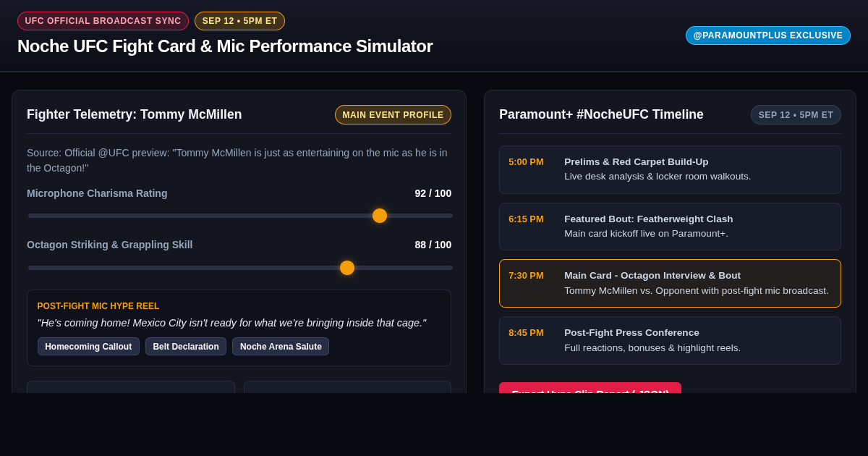The height and width of the screenshot is (456, 868).
Task: Adjust the Microphone Charisma Rating slider
Action: [240, 216]
